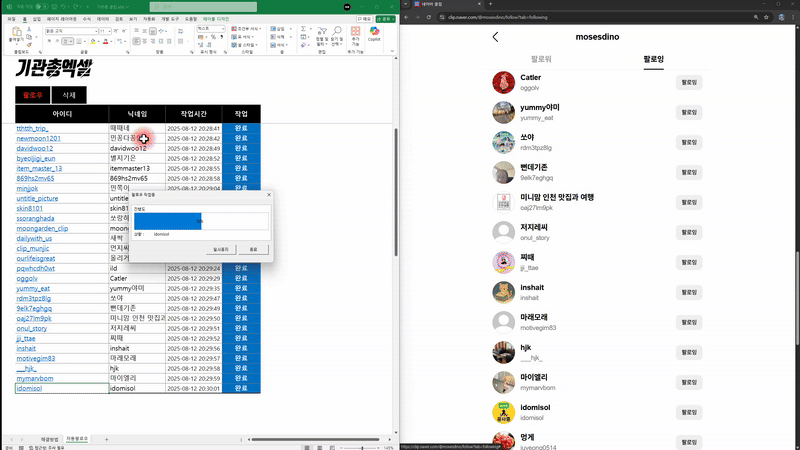The width and height of the screenshot is (800, 450).
Task: Click the 팔로잉 button next to Catler
Action: [x=689, y=82]
